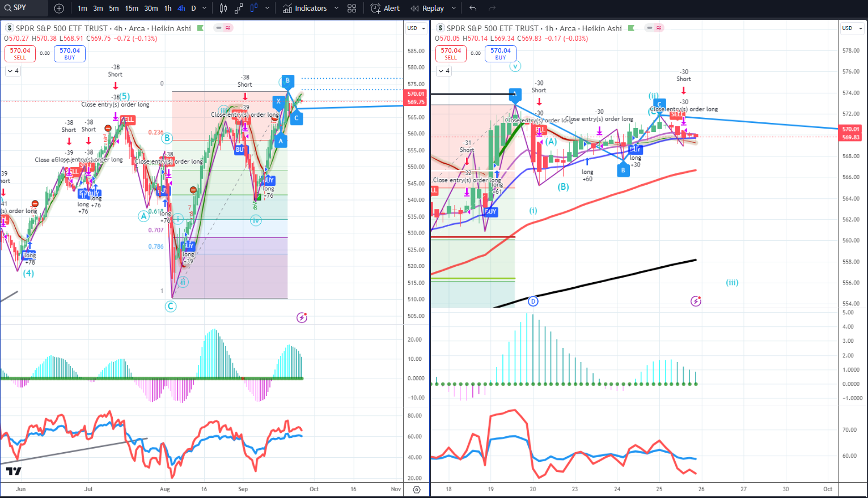Click the SPDR symbol logo on the 4h chart
The image size is (868, 498).
(x=10, y=28)
